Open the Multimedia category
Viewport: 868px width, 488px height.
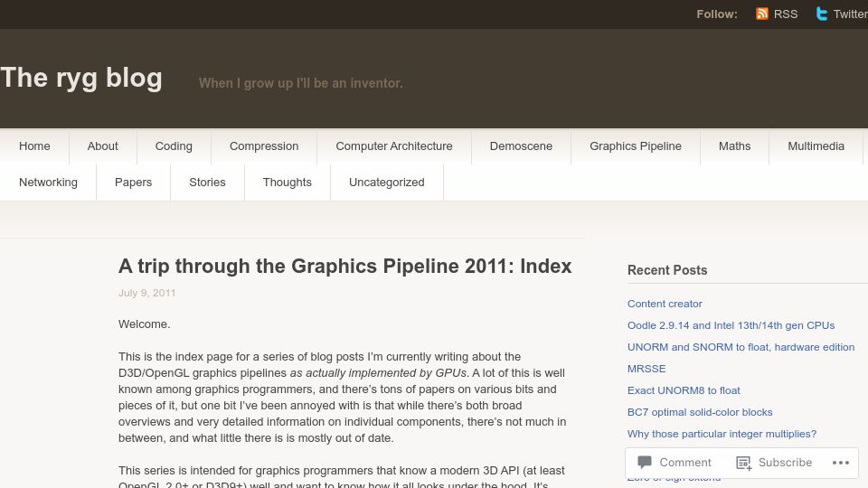tap(816, 146)
